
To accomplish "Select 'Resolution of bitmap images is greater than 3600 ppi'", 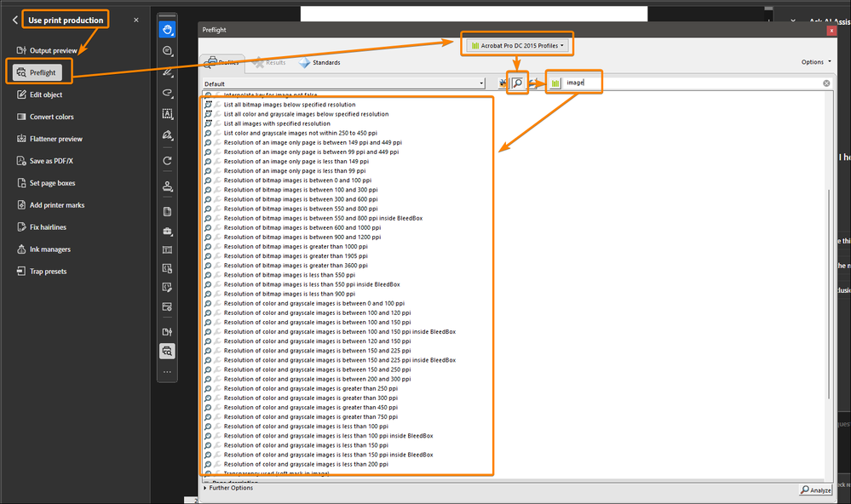I will (296, 266).
